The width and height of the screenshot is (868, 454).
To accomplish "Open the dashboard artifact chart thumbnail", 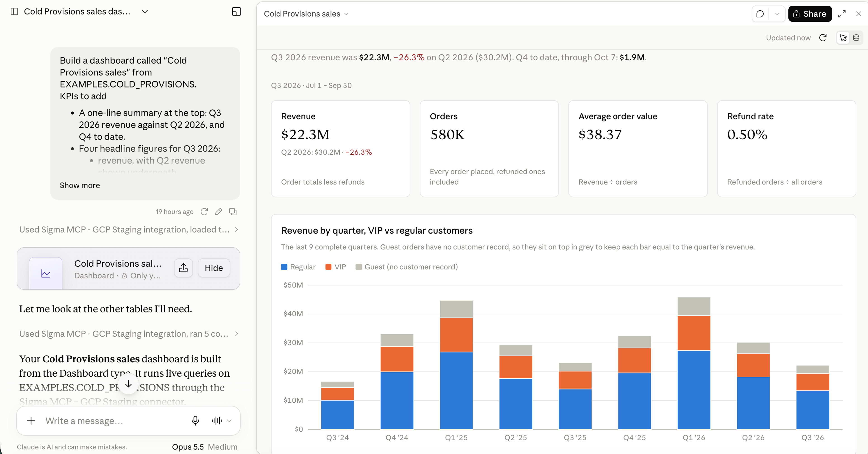I will [x=45, y=273].
